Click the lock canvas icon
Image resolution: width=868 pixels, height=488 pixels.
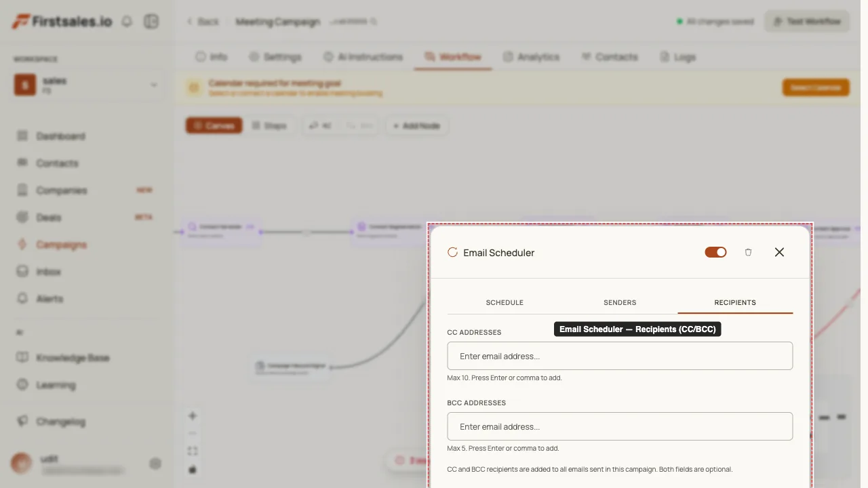coord(193,469)
